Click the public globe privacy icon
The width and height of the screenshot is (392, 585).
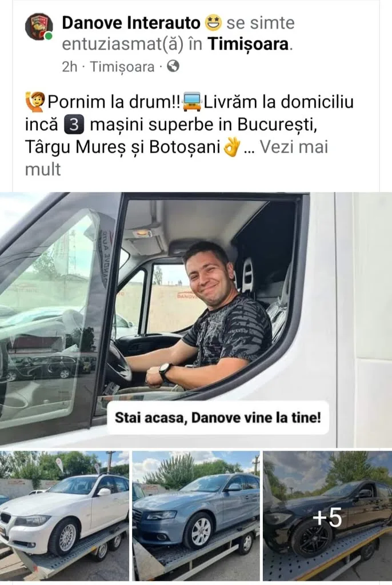[x=173, y=66]
